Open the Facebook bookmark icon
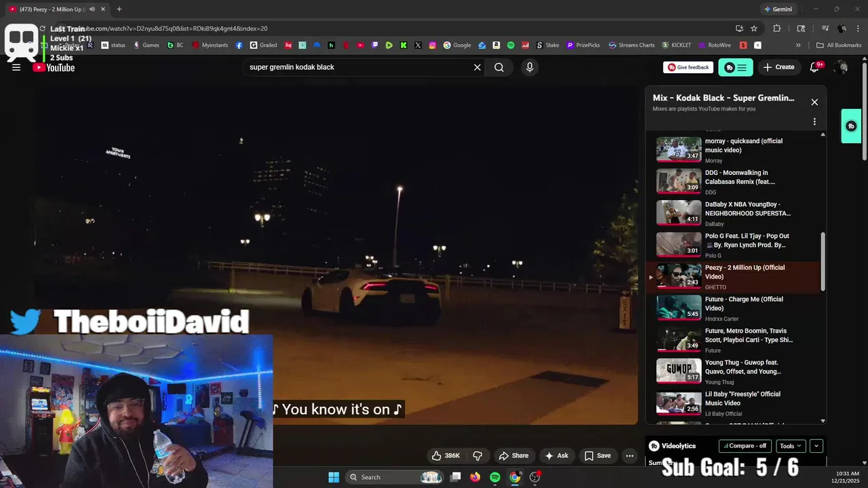The height and width of the screenshot is (488, 868). [239, 45]
